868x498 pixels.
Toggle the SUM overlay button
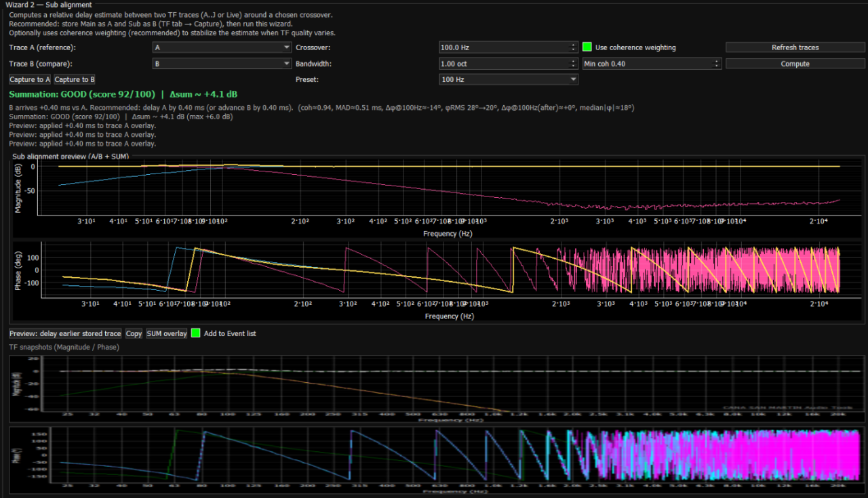(x=166, y=333)
